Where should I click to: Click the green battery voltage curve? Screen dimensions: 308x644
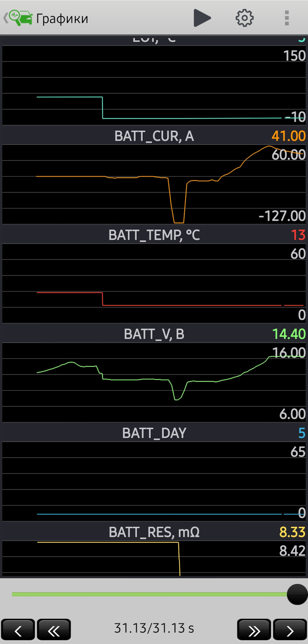tap(134, 379)
